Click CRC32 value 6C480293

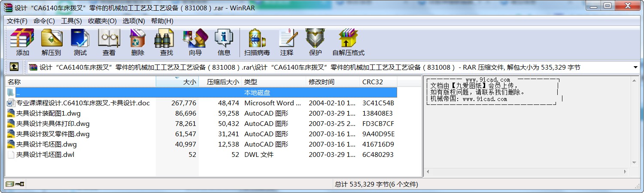[x=378, y=155]
